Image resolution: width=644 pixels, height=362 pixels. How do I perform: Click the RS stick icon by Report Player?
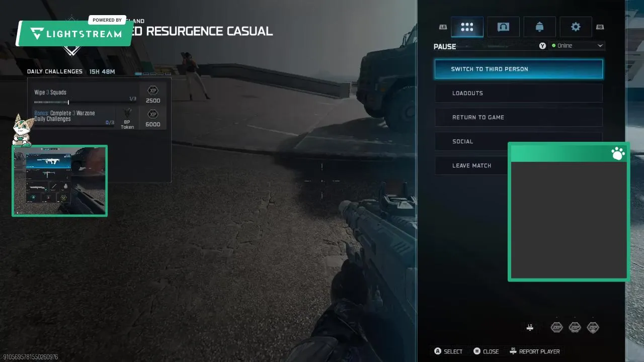click(513, 351)
